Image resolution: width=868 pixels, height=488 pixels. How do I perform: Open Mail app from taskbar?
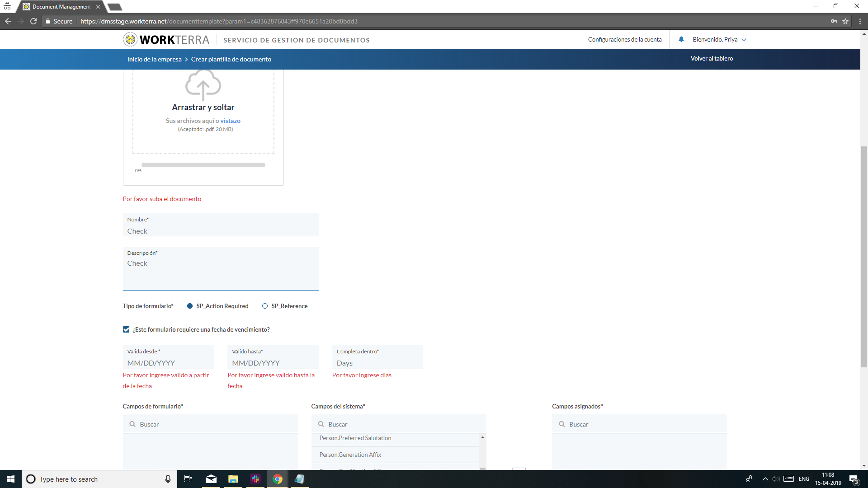(x=211, y=479)
